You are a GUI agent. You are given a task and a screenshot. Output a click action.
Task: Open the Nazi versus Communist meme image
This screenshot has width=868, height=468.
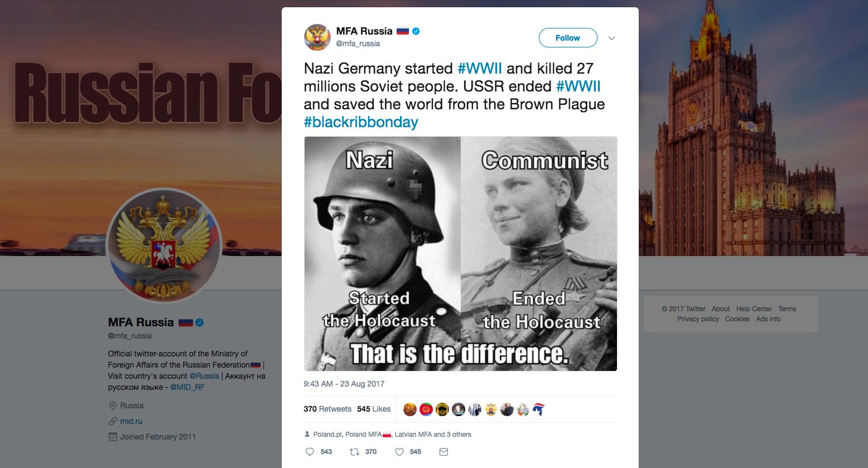click(x=460, y=254)
